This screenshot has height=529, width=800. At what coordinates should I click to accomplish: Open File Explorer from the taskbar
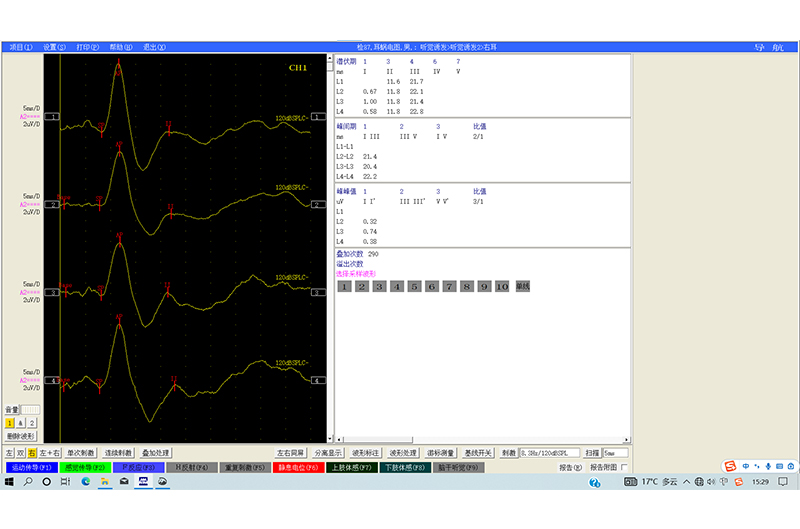pos(105,482)
